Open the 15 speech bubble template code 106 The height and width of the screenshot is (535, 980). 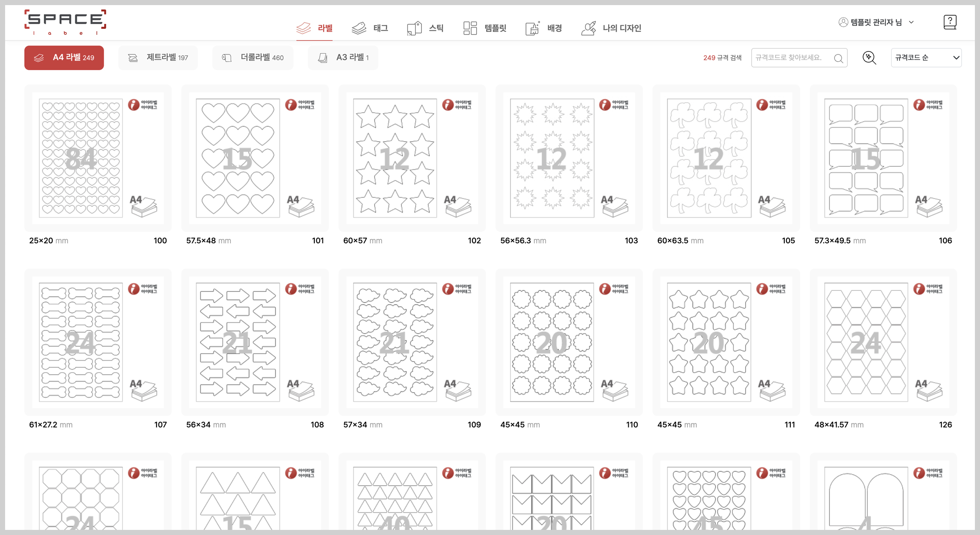pos(883,158)
